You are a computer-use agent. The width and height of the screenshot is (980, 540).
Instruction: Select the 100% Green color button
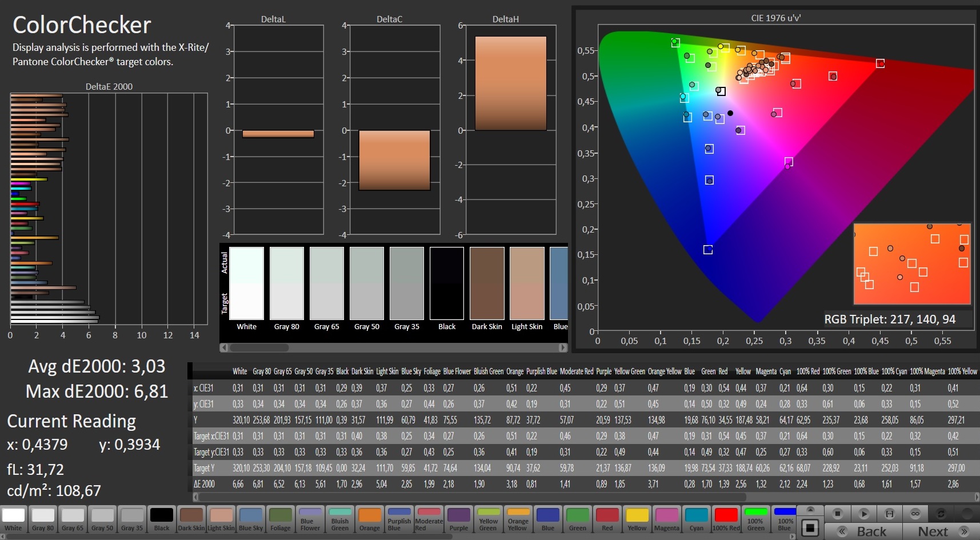[x=755, y=519]
